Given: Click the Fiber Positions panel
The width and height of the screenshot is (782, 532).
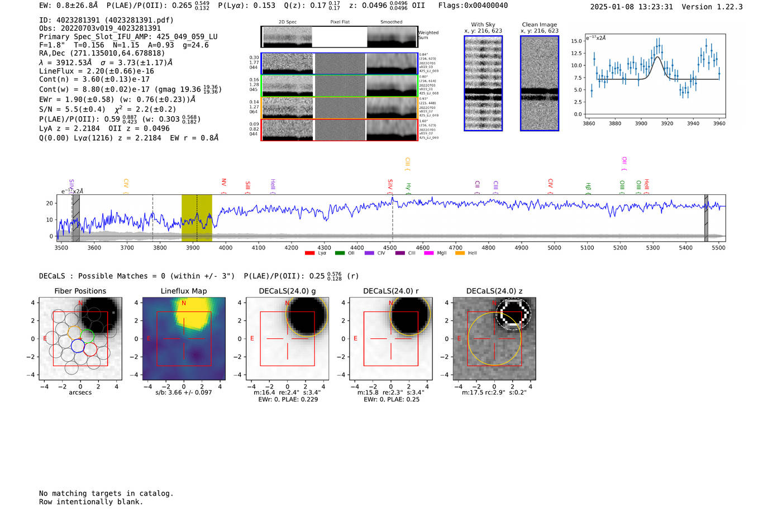Looking at the screenshot, I should [80, 339].
